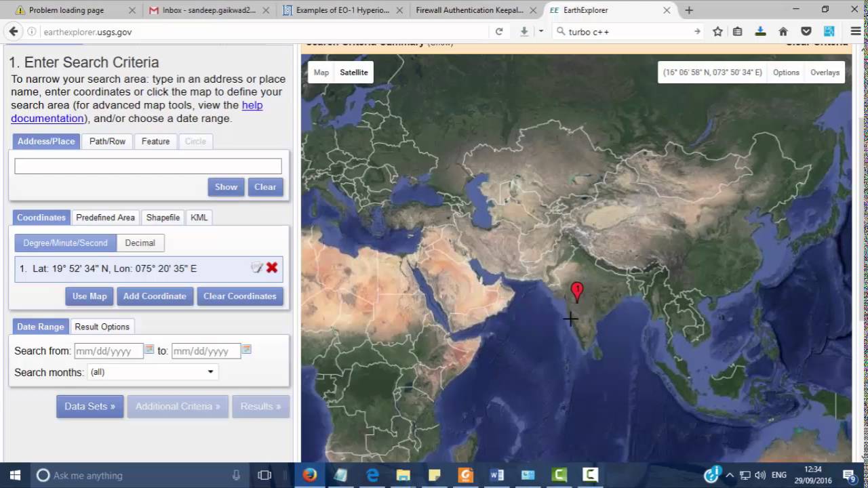
Task: Click the volume speaker icon in system tray
Action: pyautogui.click(x=759, y=475)
